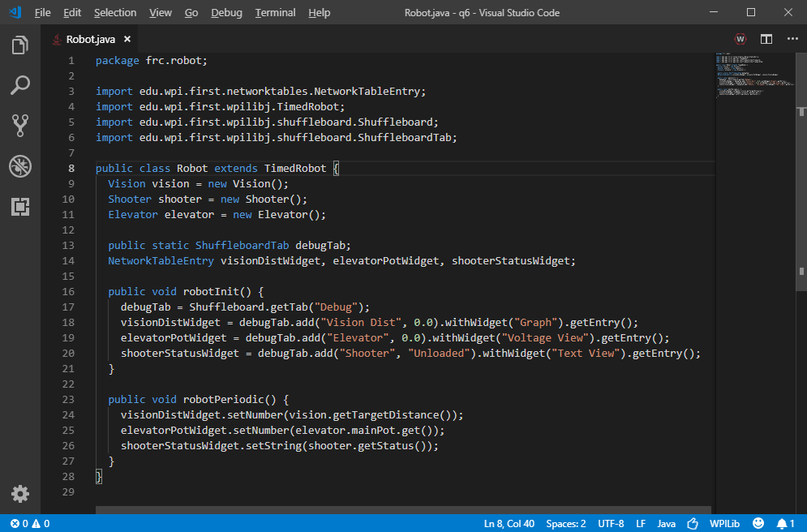Screen dimensions: 807x532
Task: Open the Manage gear settings icon
Action: click(20, 493)
